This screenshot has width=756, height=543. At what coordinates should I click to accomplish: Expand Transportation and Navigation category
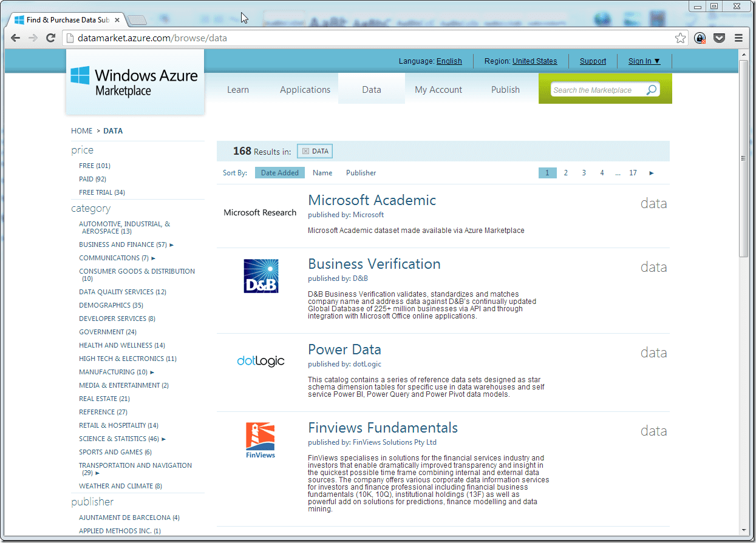[x=97, y=473]
